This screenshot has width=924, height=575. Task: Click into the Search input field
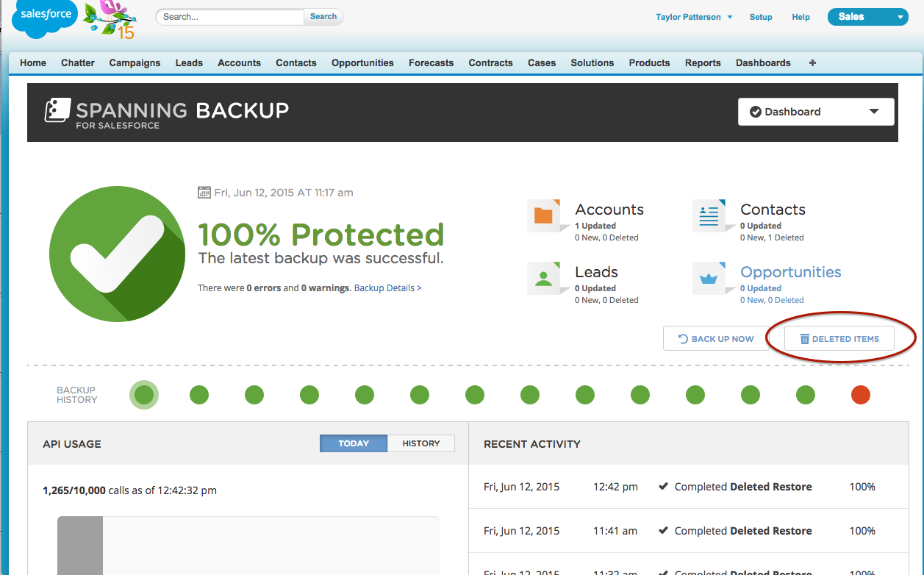(231, 17)
